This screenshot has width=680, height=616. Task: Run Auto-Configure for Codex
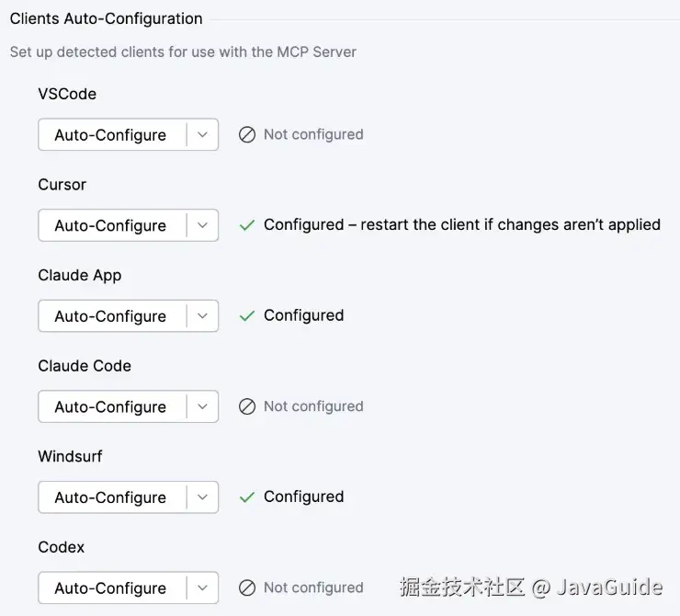click(x=110, y=588)
